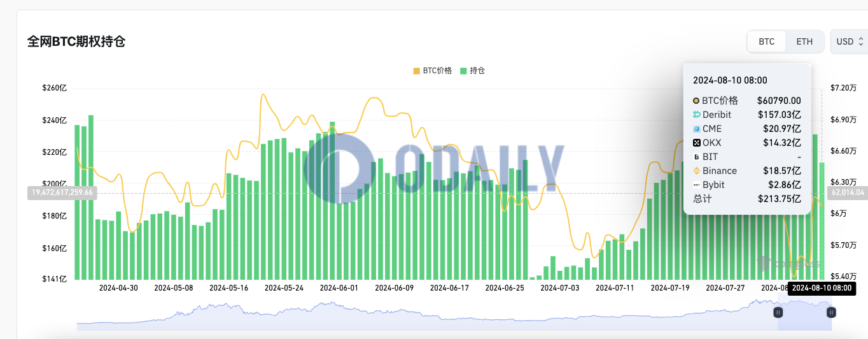Click the CME icon in the tooltip

point(696,129)
